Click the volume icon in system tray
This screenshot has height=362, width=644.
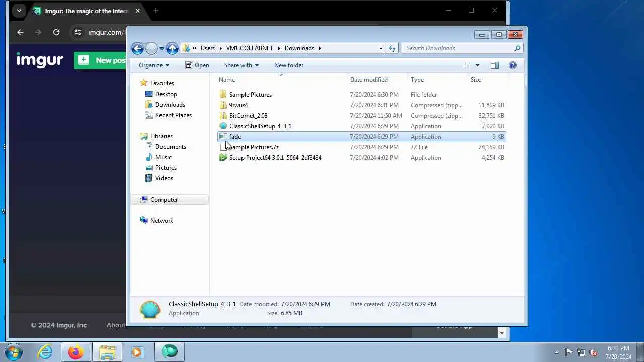pyautogui.click(x=593, y=352)
